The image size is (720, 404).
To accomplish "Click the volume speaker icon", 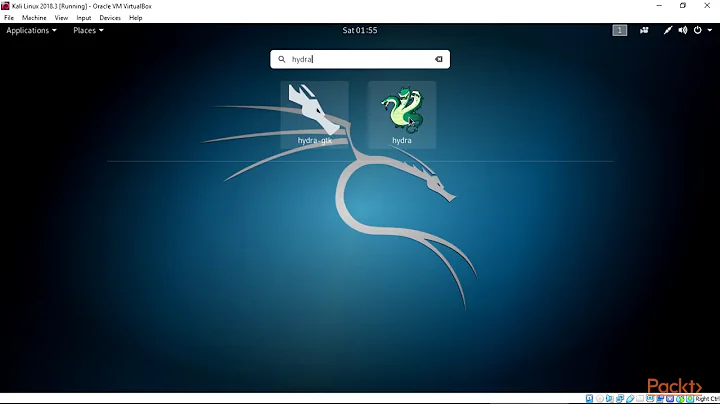I will (683, 30).
